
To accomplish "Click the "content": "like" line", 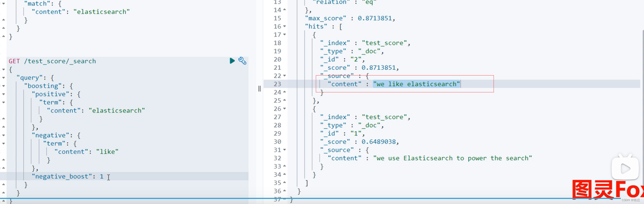I will click(x=86, y=152).
